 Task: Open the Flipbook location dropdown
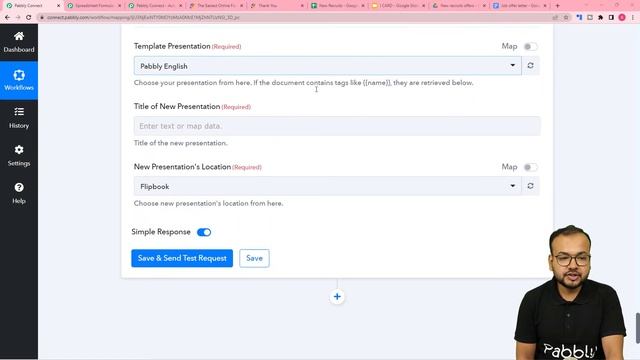tap(327, 186)
